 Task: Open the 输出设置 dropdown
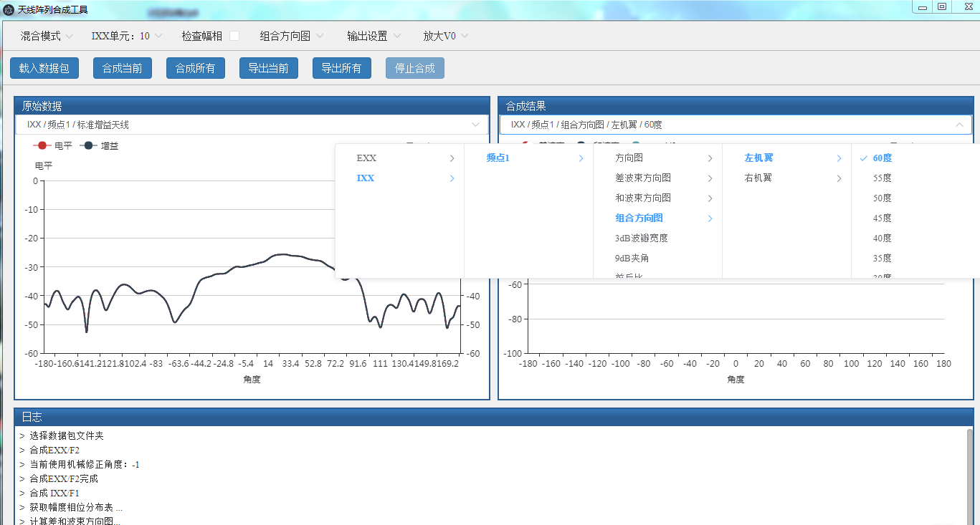[374, 36]
